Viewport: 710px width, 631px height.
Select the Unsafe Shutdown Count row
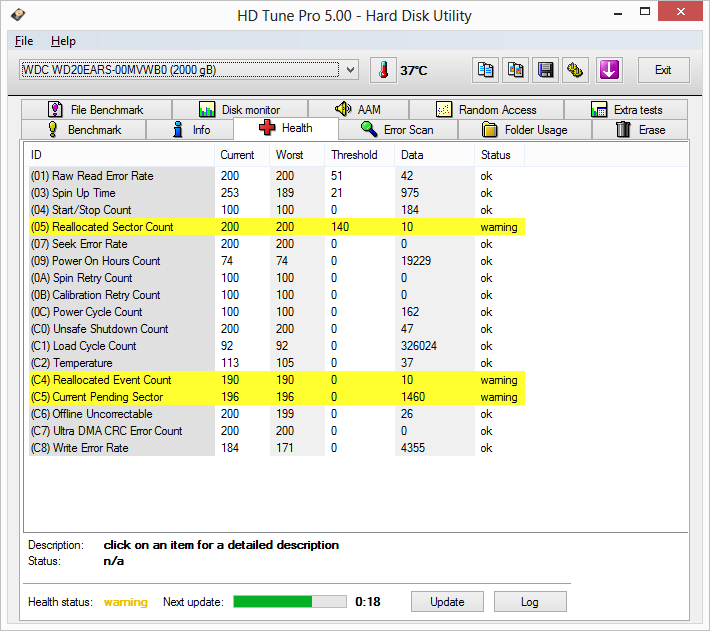(x=277, y=329)
